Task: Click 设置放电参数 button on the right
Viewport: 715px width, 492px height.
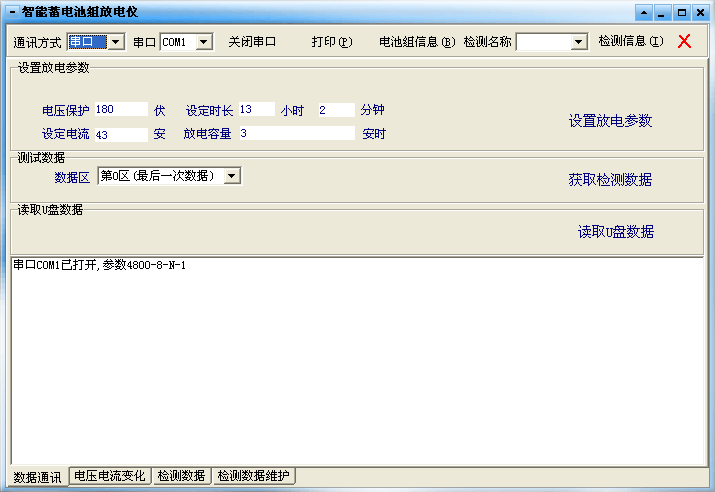Action: (x=610, y=121)
